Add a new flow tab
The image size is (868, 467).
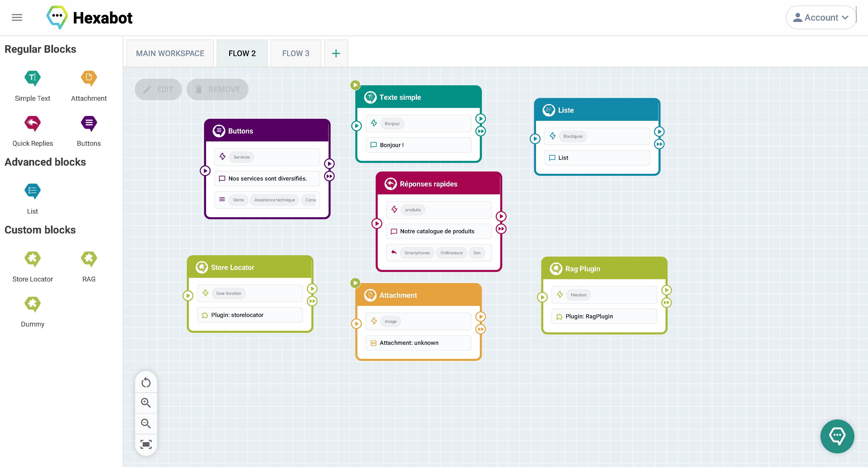pyautogui.click(x=336, y=53)
